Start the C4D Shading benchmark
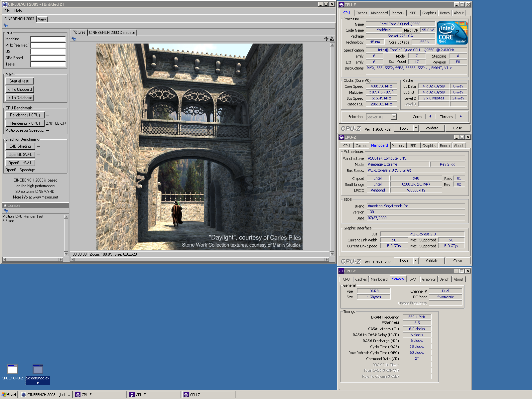Screen dimensions: 532x399 (20, 146)
